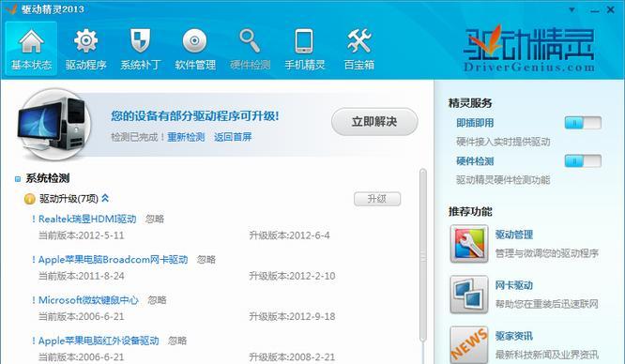Ignore the 红外设备驱动 update
The width and height of the screenshot is (625, 364).
click(x=177, y=341)
